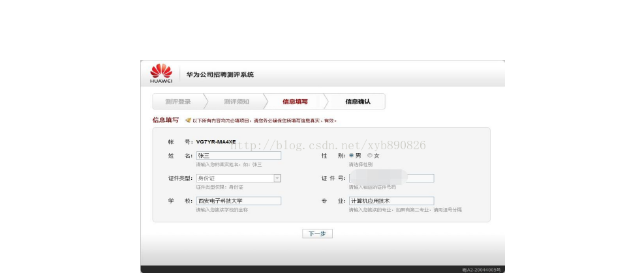
Task: Focus the 学校 input field
Action: tap(239, 201)
